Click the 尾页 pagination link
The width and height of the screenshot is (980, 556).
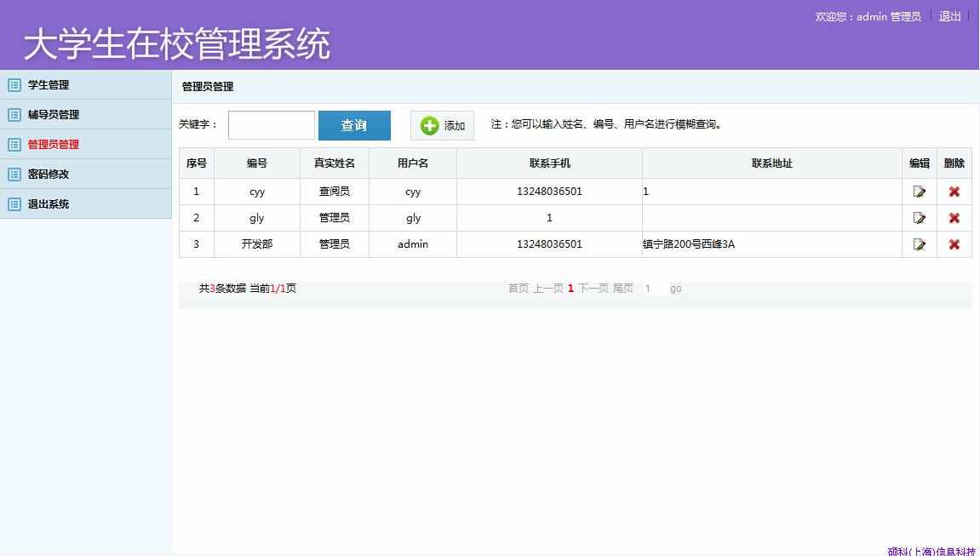coord(623,289)
